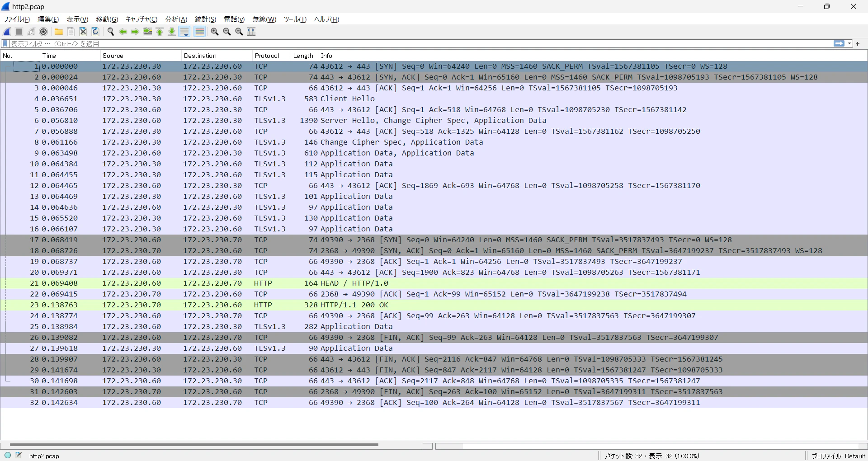Add a filter button with the plus icon
The width and height of the screenshot is (868, 461).
[858, 44]
